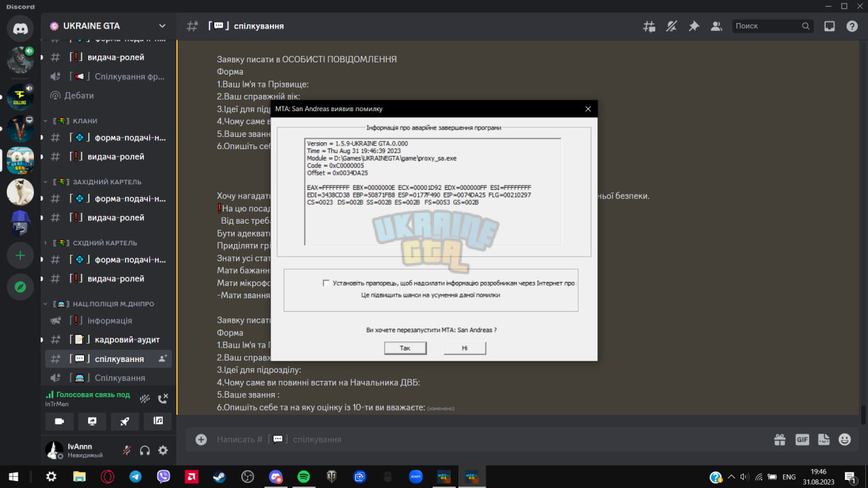The width and height of the screenshot is (868, 488).
Task: Open the Threads icon in channel header
Action: (x=649, y=26)
